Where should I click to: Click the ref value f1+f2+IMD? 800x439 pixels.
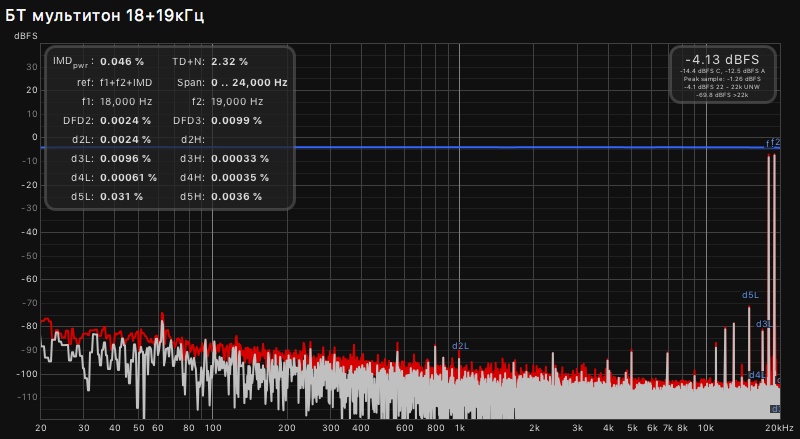(x=126, y=83)
